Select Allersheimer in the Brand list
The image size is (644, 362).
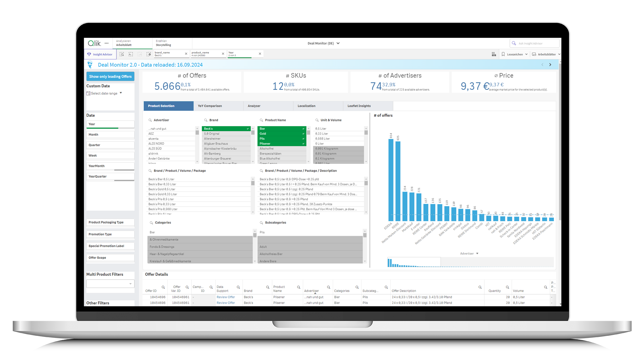(x=226, y=139)
